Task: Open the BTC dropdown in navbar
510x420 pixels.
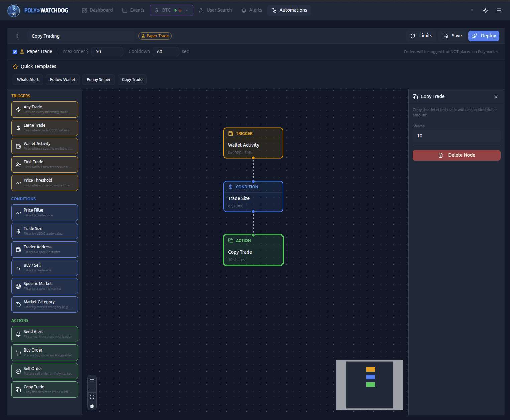Action: [x=171, y=10]
